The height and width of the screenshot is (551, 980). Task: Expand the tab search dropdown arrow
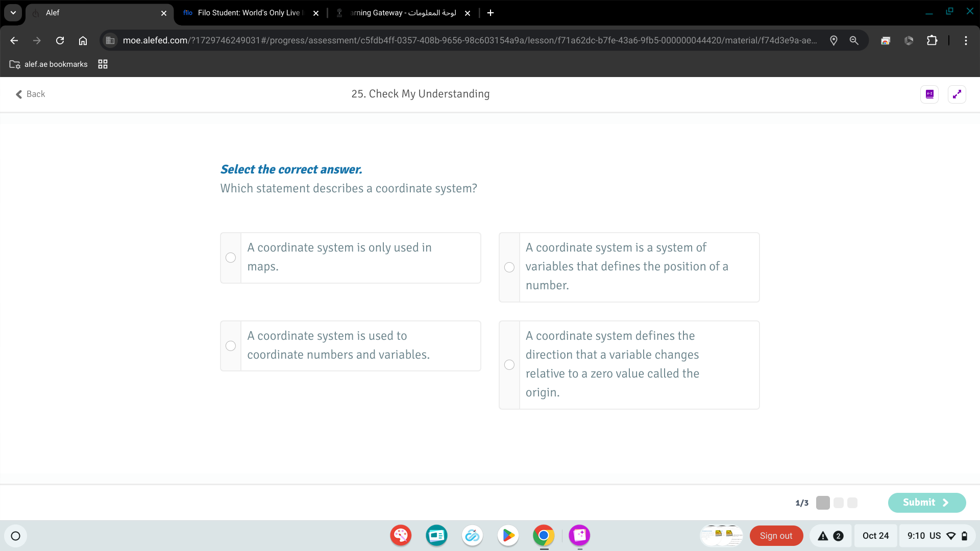click(x=13, y=13)
